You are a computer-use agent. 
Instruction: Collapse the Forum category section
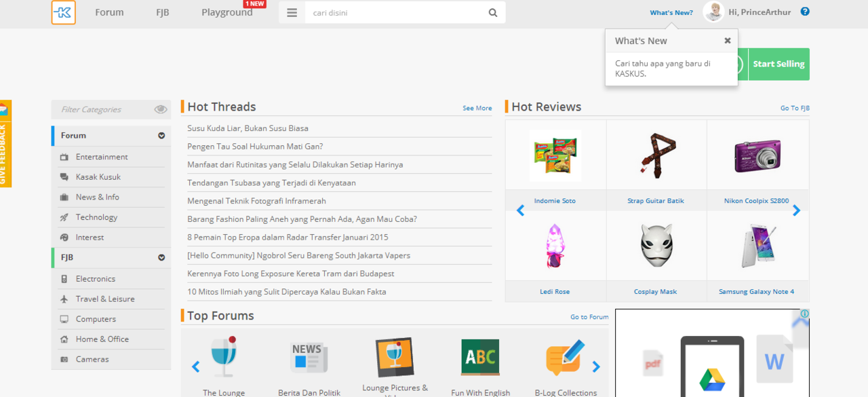pos(161,136)
